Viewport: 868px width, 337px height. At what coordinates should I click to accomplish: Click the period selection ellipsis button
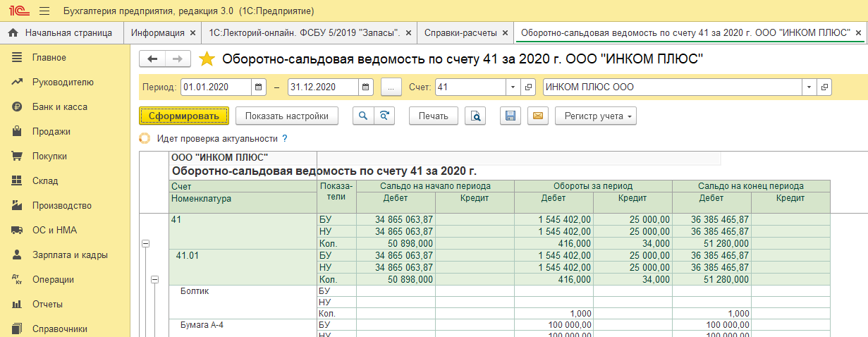[x=391, y=87]
